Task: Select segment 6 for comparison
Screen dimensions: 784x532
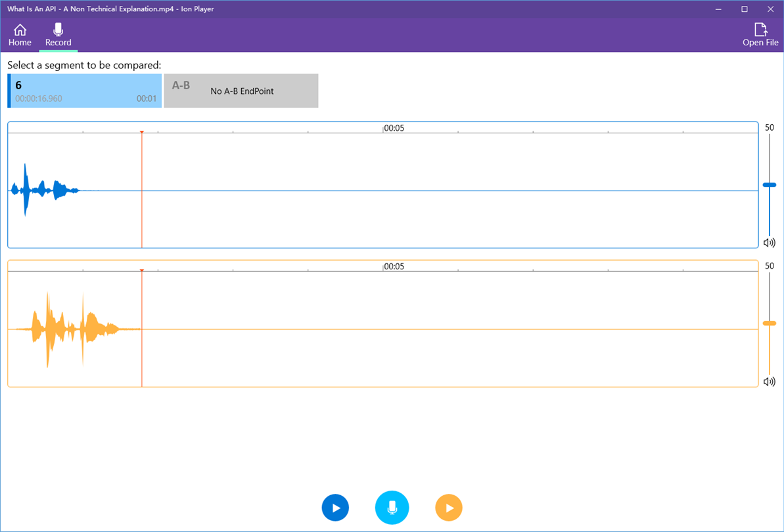Action: point(85,91)
